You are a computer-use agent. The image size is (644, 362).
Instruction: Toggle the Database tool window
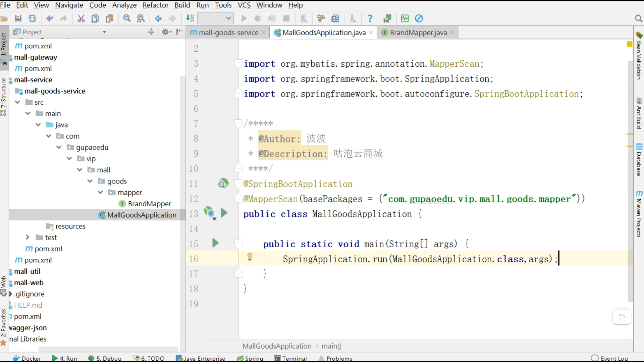click(639, 160)
